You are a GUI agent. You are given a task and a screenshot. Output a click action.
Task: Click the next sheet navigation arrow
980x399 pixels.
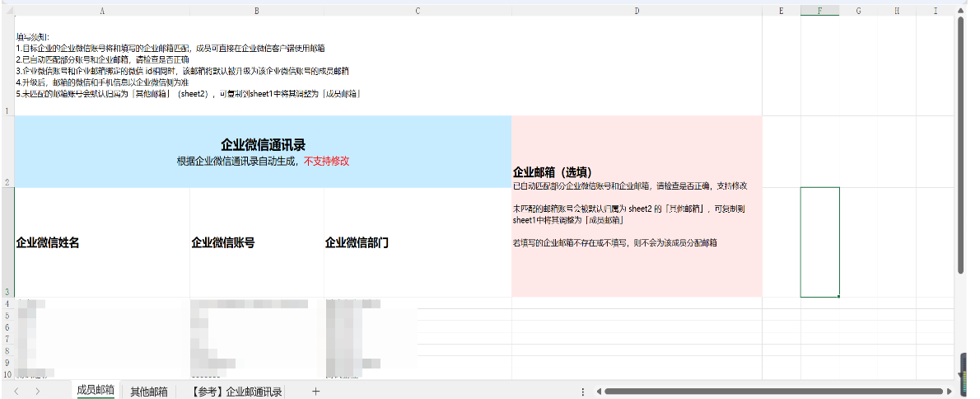click(36, 392)
